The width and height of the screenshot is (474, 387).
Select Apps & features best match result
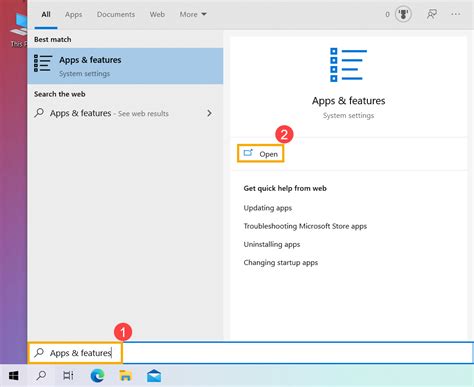tap(125, 66)
